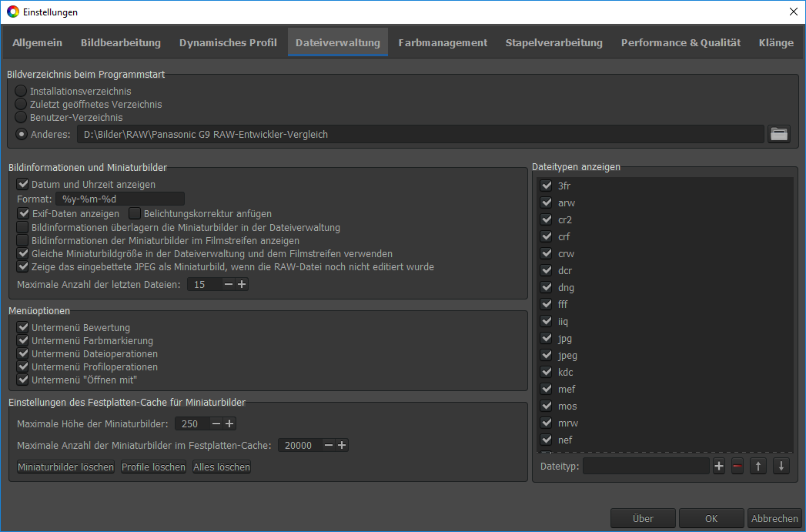Increase maximum thumbnails in Festplatten-Cache

point(343,445)
